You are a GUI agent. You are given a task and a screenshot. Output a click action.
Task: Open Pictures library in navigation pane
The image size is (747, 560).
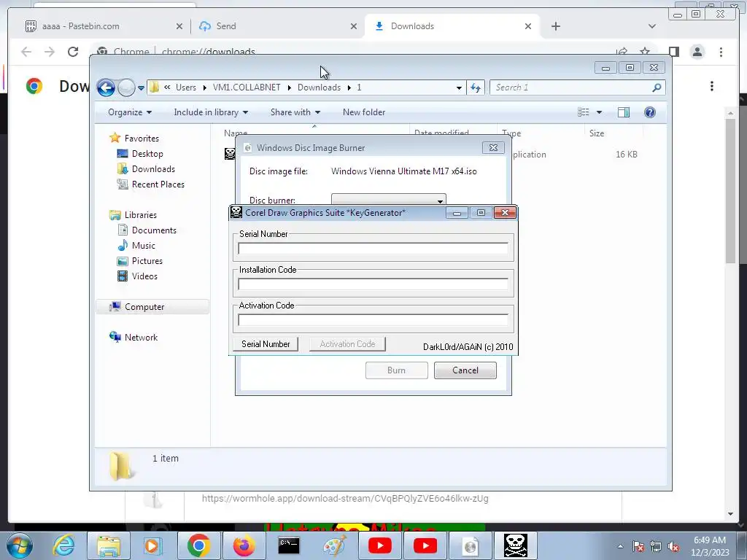[147, 261]
